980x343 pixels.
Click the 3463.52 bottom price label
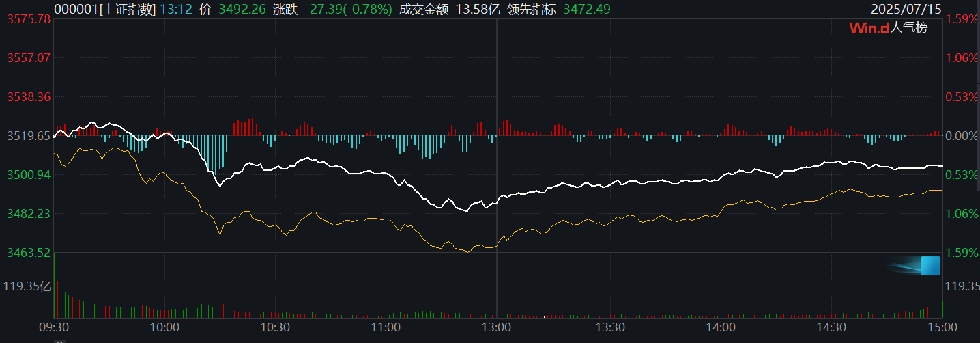pos(28,253)
